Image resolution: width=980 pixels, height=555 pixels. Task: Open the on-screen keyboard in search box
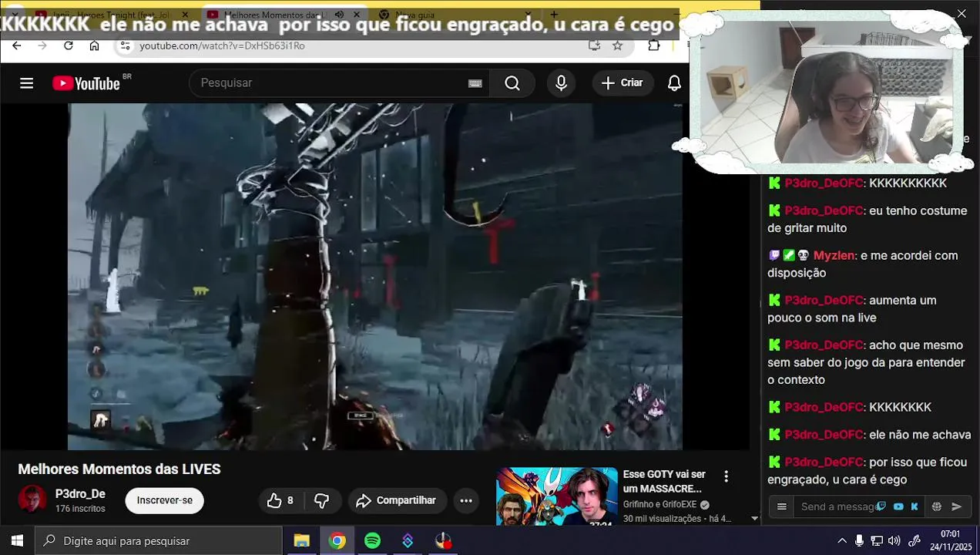[x=475, y=83]
